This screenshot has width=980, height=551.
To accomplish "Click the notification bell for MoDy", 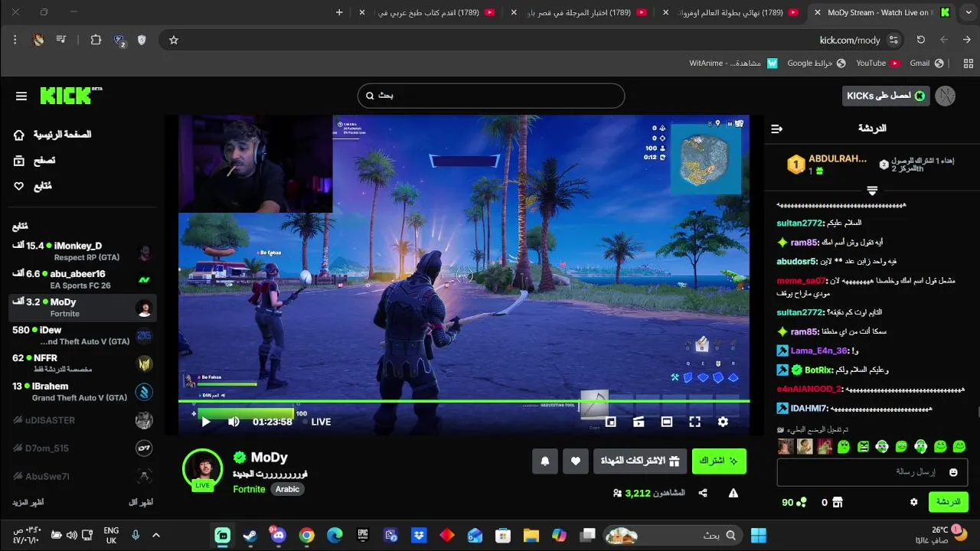I will click(545, 461).
